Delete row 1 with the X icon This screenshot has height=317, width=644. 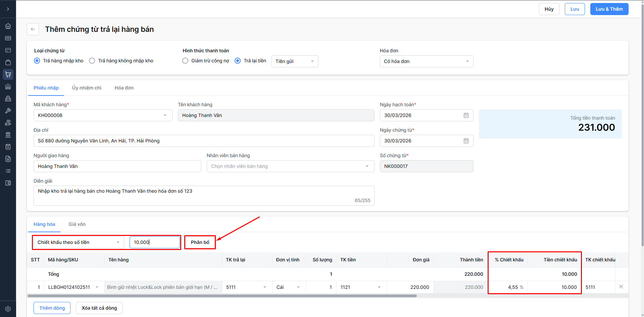[x=621, y=287]
